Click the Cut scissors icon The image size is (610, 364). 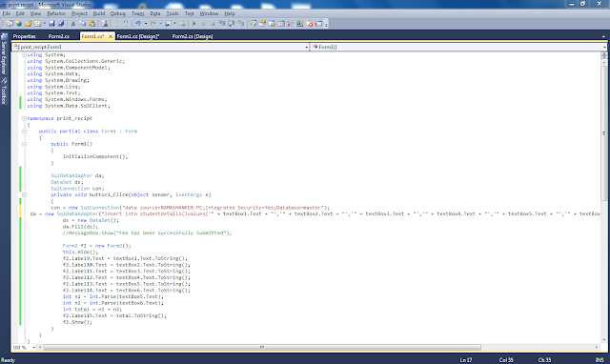point(73,23)
